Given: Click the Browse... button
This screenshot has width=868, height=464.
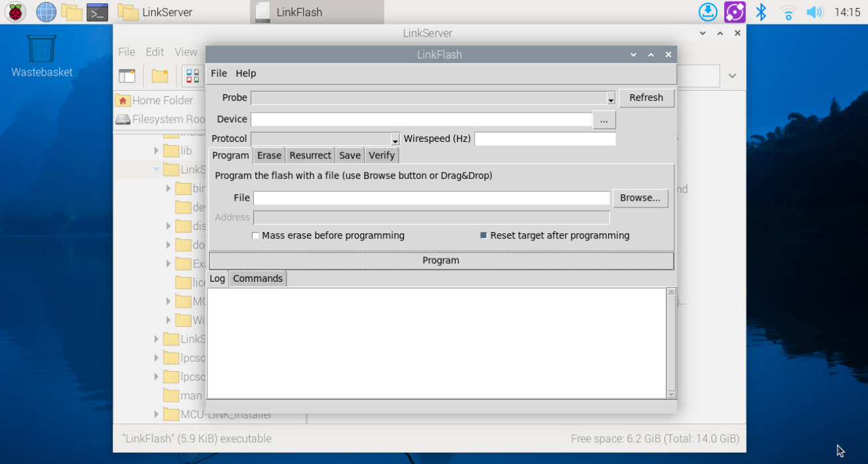Looking at the screenshot, I should tap(640, 198).
